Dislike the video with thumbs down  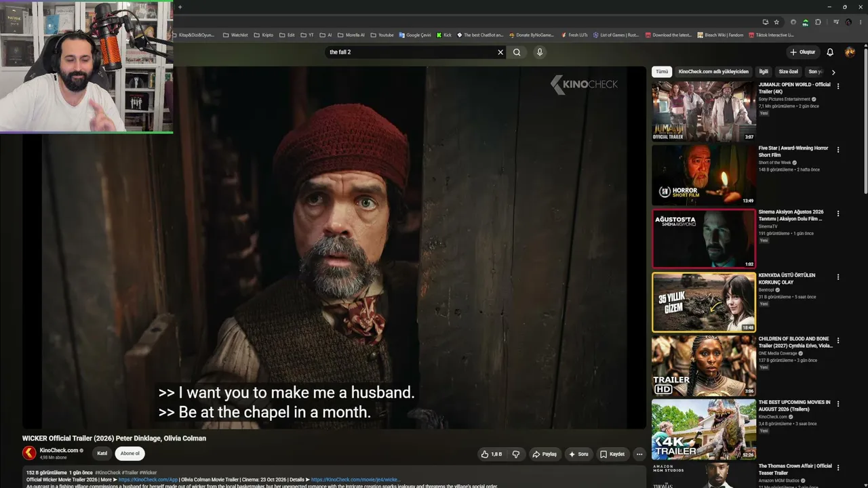pos(516,454)
